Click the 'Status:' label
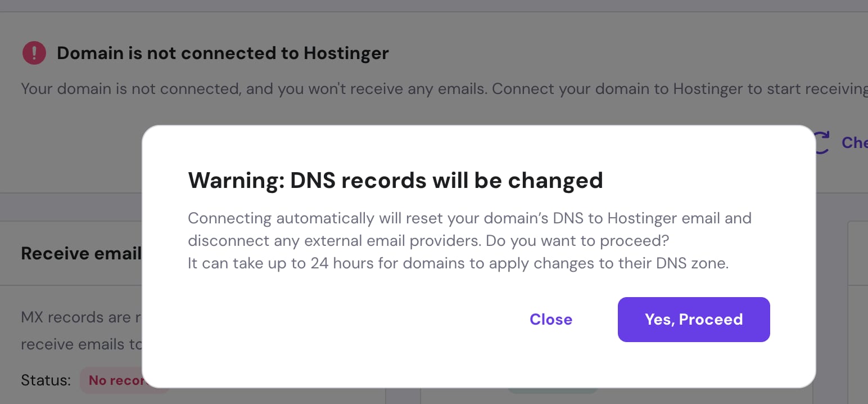 click(46, 380)
